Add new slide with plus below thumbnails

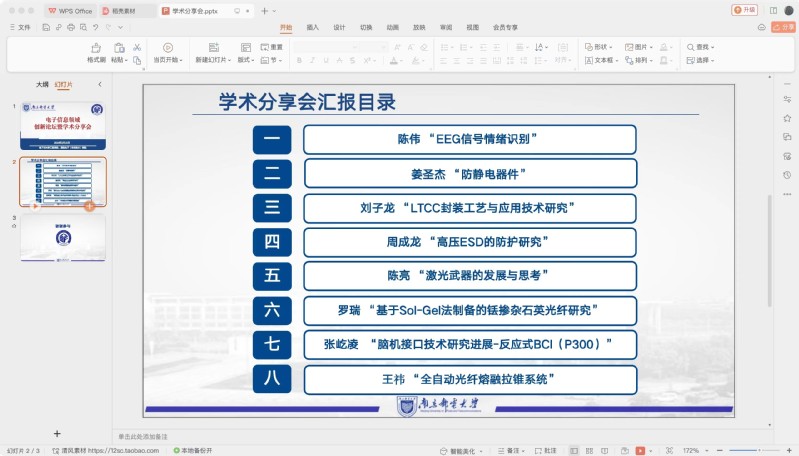coord(57,433)
